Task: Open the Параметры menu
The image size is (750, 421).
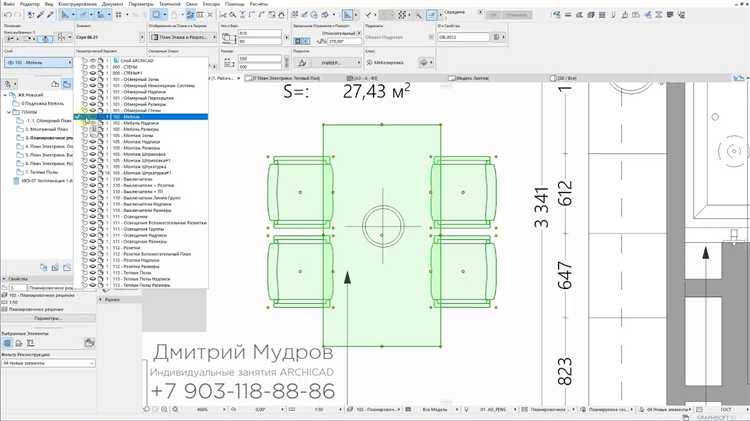Action: click(x=142, y=4)
